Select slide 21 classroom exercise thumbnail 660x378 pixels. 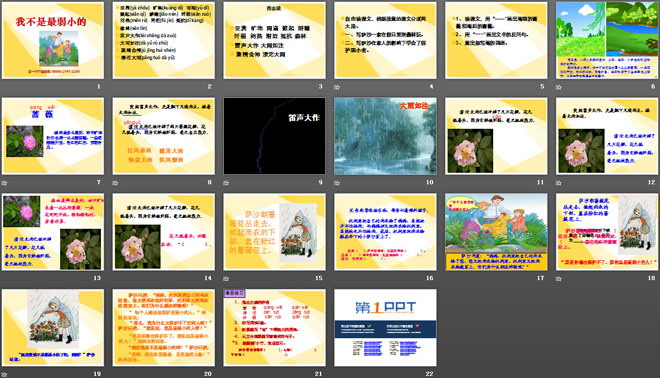click(274, 327)
